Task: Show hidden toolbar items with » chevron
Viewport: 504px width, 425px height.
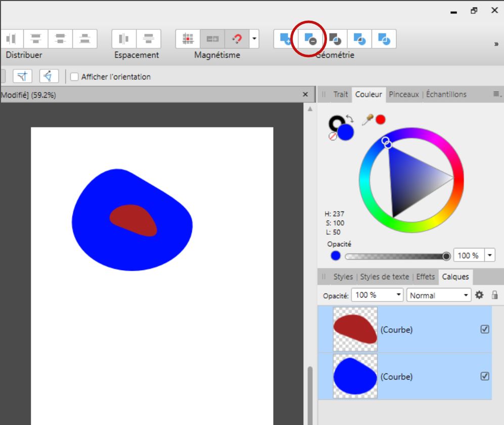Action: [x=496, y=44]
